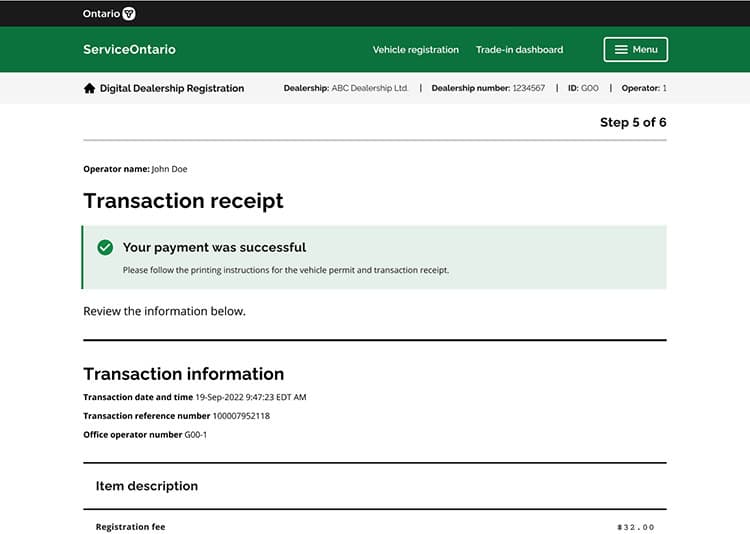Click the 'Your payment was successful' message
The image size is (750, 534).
tap(214, 247)
